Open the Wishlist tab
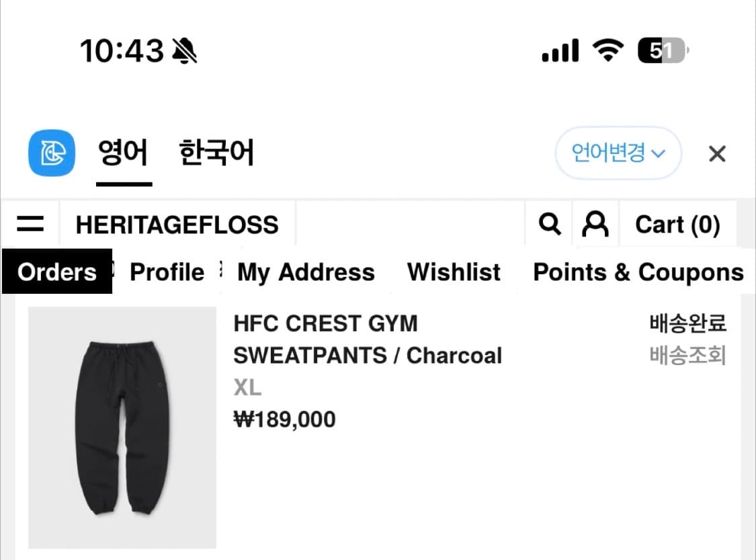Screen dimensions: 756x560 coord(454,272)
